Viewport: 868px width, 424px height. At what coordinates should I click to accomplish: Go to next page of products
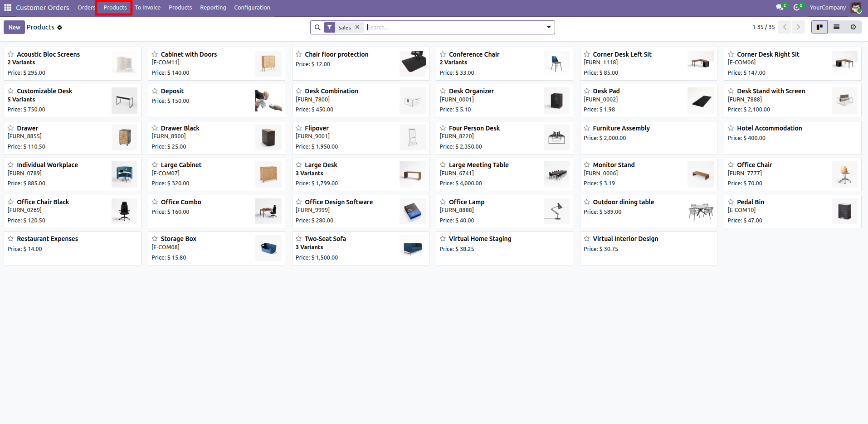pyautogui.click(x=798, y=27)
